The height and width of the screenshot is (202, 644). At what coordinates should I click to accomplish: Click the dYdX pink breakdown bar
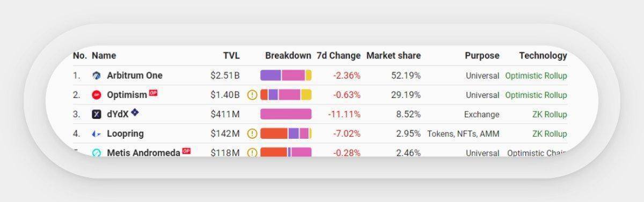click(x=286, y=114)
